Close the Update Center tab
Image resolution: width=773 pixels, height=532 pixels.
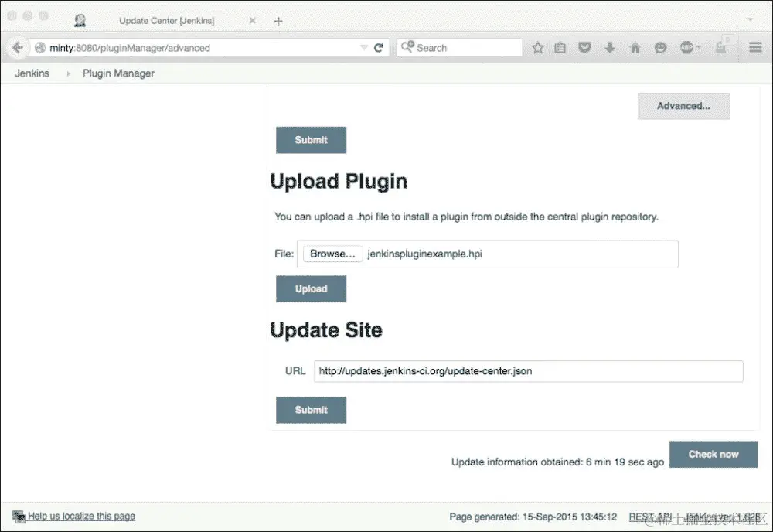[x=253, y=21]
